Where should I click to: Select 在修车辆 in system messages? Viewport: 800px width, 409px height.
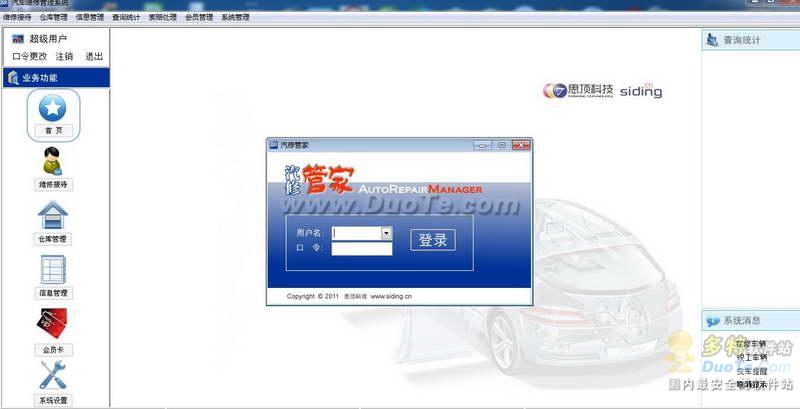pos(751,344)
